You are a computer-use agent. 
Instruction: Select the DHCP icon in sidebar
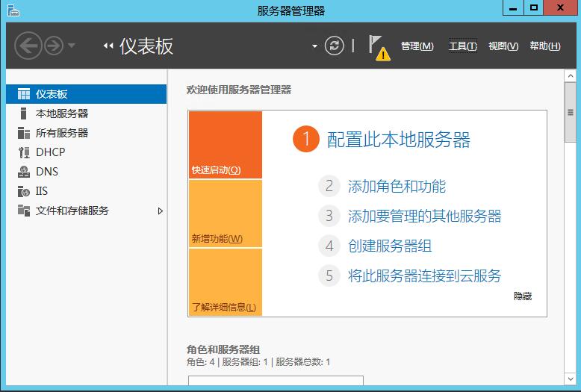pyautogui.click(x=23, y=152)
